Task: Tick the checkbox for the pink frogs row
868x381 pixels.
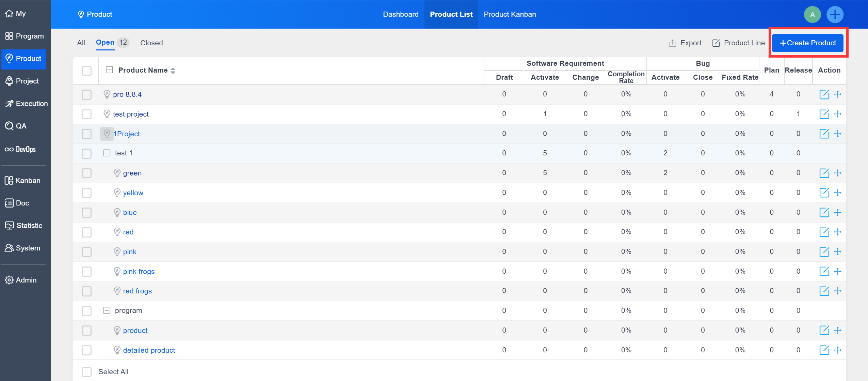Action: point(87,272)
